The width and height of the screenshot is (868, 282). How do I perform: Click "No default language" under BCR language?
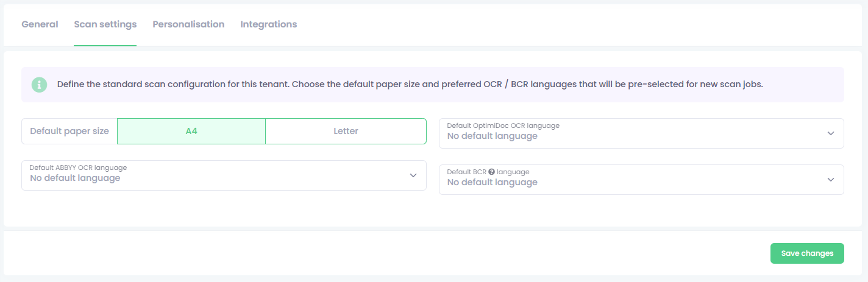click(493, 183)
